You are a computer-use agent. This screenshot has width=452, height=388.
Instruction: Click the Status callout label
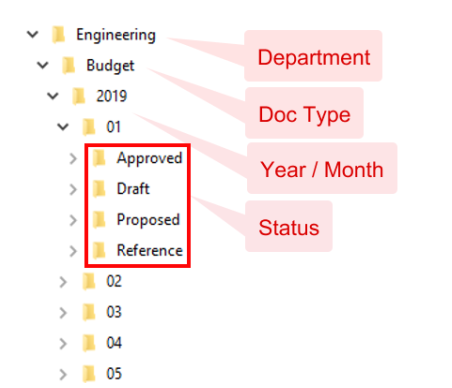tap(289, 228)
